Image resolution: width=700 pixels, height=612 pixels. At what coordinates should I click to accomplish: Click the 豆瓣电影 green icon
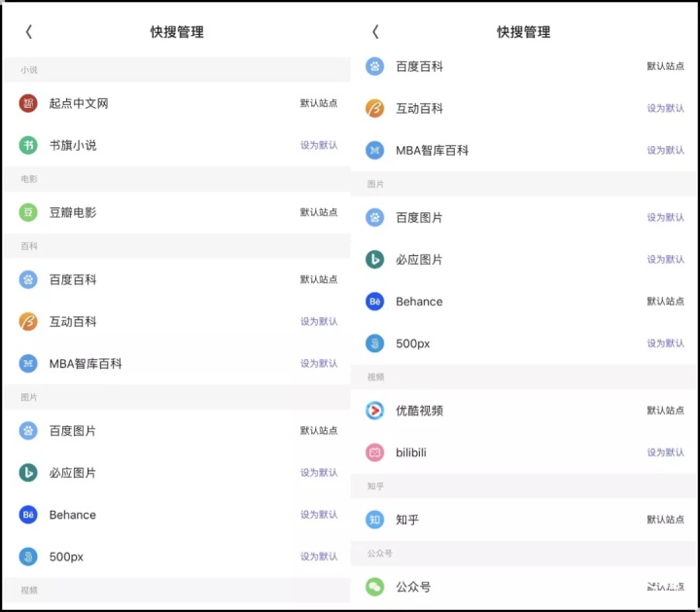28,212
